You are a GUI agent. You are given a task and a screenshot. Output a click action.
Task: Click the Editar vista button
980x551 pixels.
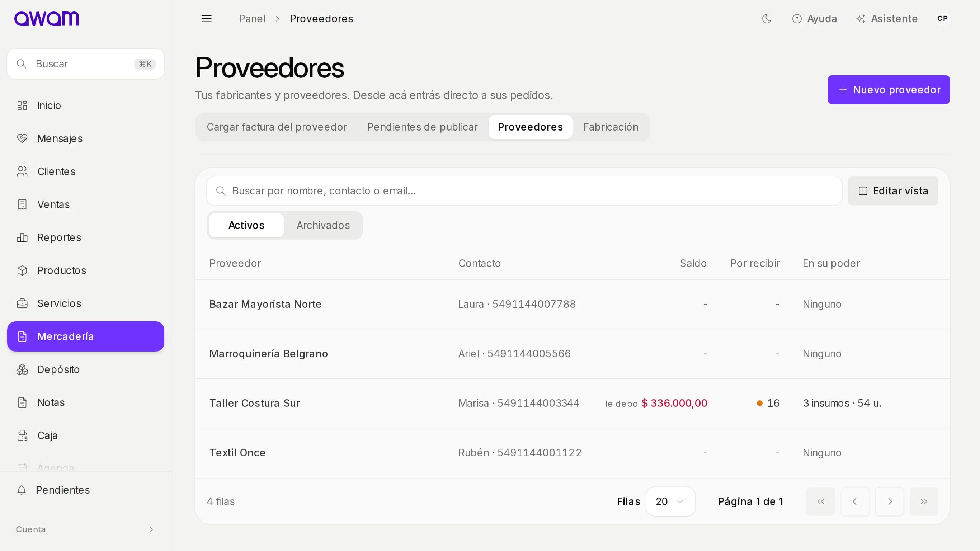click(x=893, y=190)
